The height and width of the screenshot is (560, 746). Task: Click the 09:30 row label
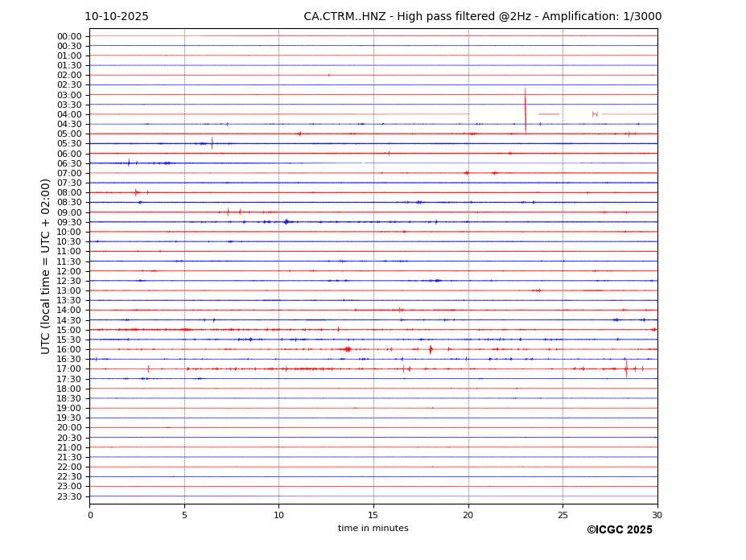[69, 222]
